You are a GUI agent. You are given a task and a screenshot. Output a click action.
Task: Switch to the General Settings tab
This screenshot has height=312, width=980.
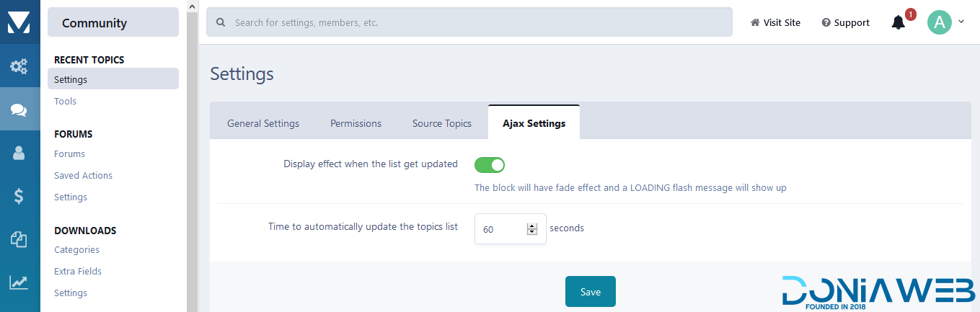click(x=263, y=123)
